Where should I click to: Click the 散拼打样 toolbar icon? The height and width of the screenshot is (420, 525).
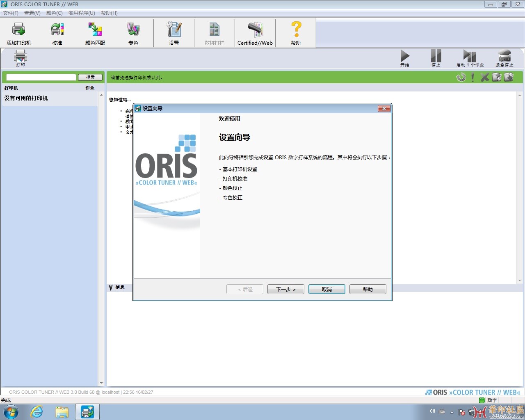pos(215,33)
